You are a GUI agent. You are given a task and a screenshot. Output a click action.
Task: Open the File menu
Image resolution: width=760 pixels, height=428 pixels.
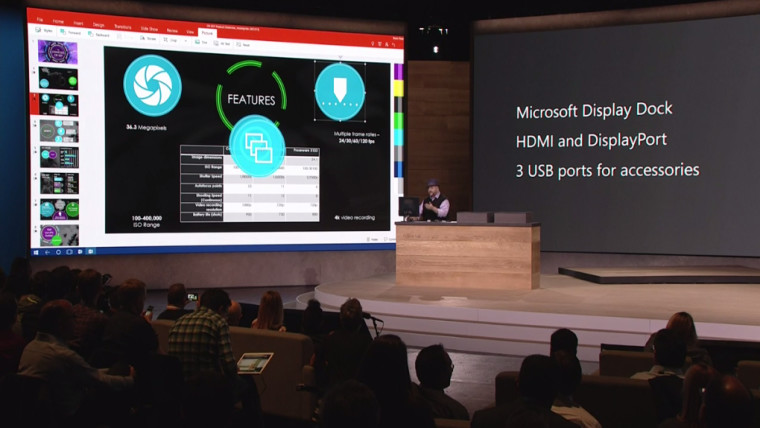(x=39, y=18)
